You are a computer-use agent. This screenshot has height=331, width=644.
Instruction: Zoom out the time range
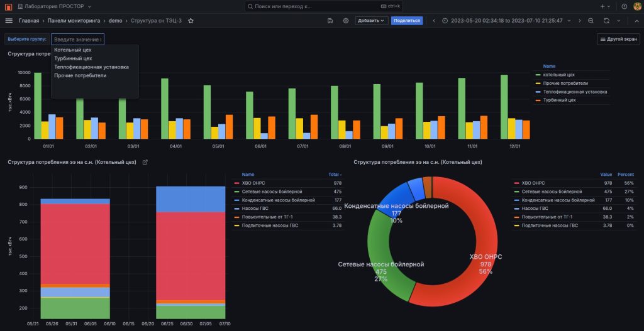[x=591, y=21]
